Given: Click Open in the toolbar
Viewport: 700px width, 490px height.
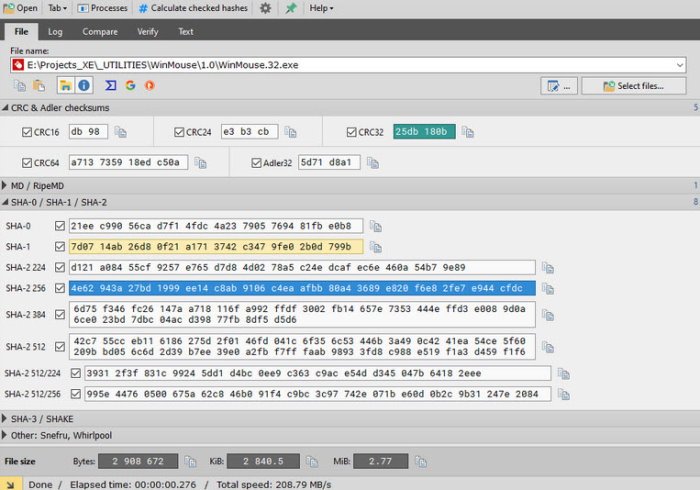Looking at the screenshot, I should click(x=21, y=8).
